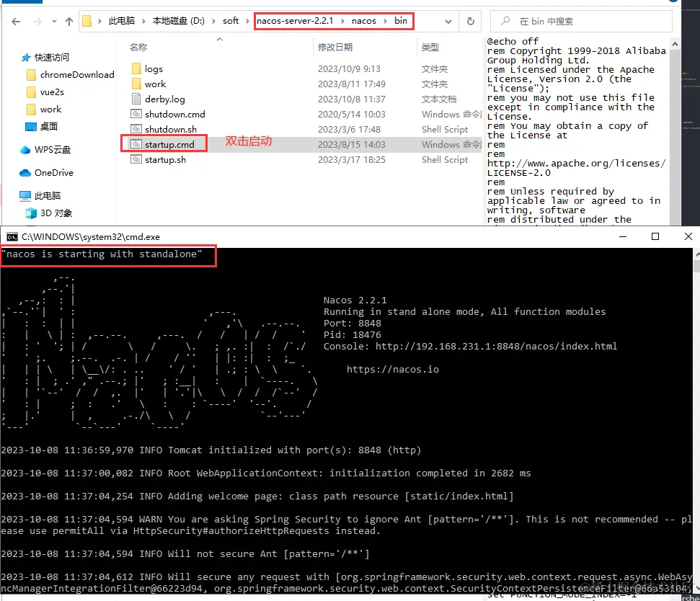Click derby.log type 文本文档
The width and height of the screenshot is (700, 601).
439,99
